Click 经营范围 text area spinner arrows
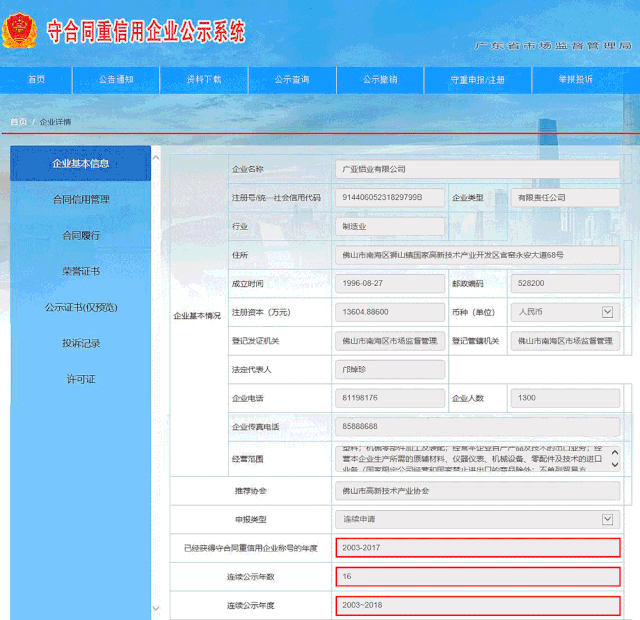This screenshot has height=620, width=640. click(611, 459)
